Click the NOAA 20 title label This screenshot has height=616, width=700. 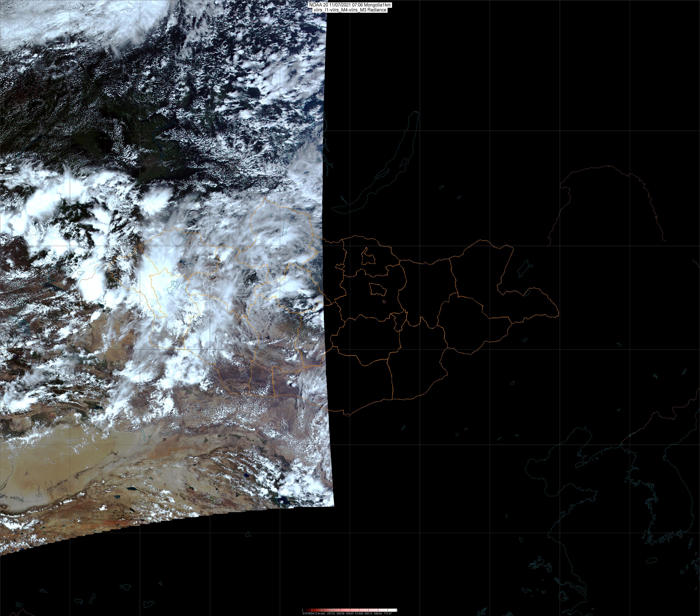coord(350,5)
